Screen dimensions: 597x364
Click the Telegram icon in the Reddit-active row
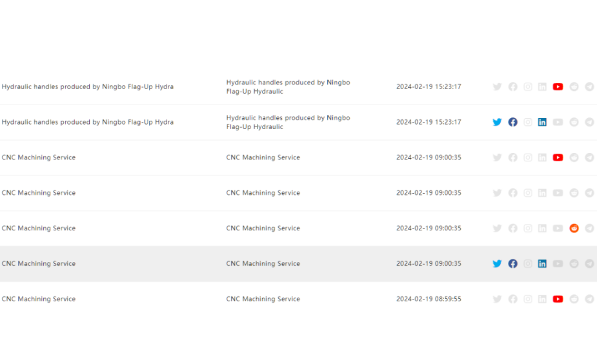click(x=589, y=228)
